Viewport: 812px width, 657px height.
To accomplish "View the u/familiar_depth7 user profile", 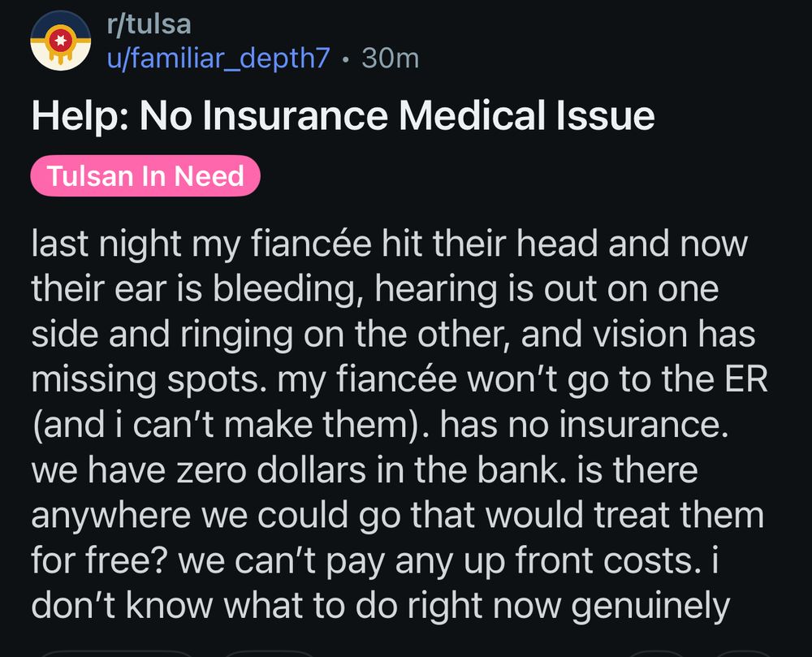I will (218, 58).
